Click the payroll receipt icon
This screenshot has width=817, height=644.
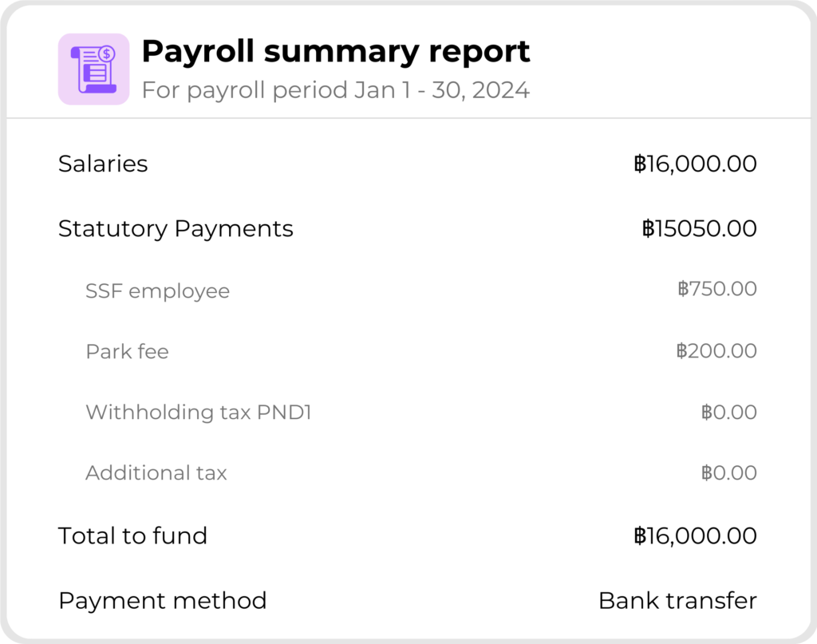(93, 69)
